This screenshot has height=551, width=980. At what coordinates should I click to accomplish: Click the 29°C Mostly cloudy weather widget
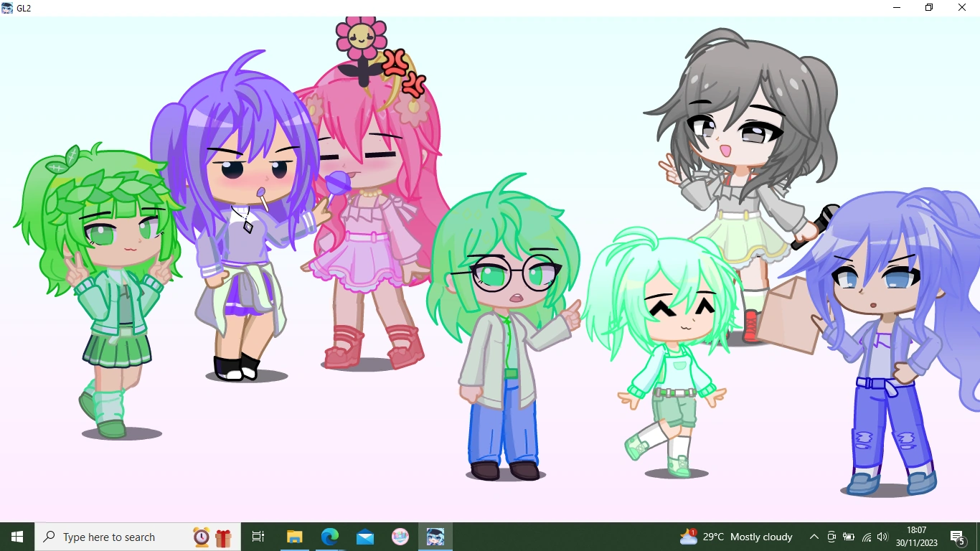pos(732,536)
